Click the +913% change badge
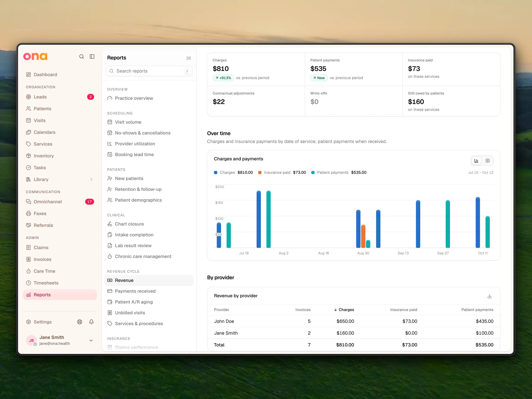Screen dimensions: 532x399 (223, 78)
